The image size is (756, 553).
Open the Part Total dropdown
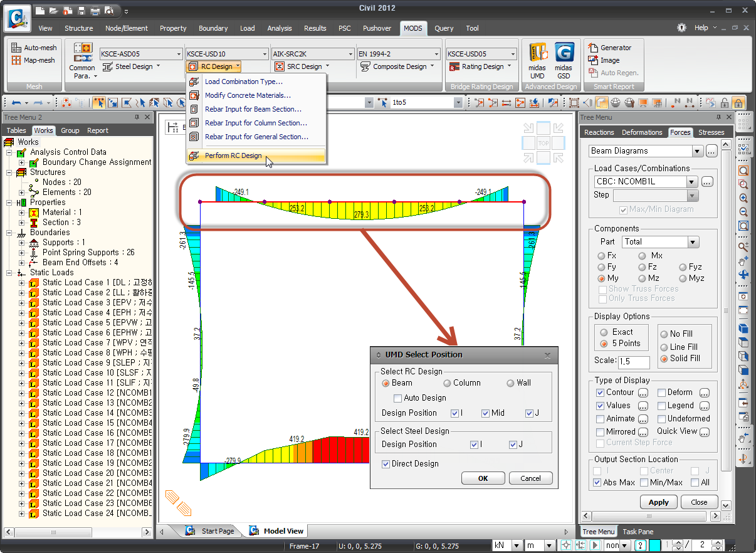click(693, 242)
